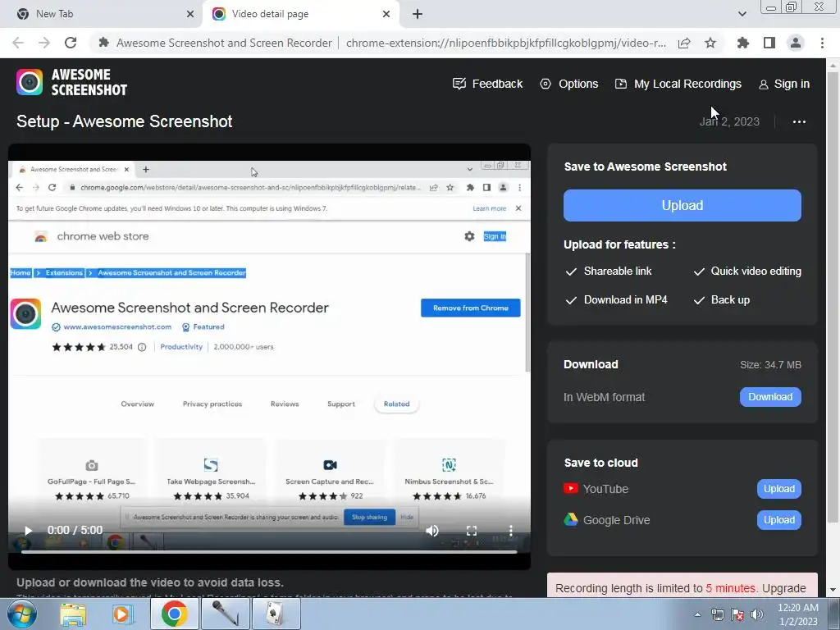Click the extension puzzle icon in the address bar
Screen dimensions: 840x630
pyautogui.click(x=104, y=43)
